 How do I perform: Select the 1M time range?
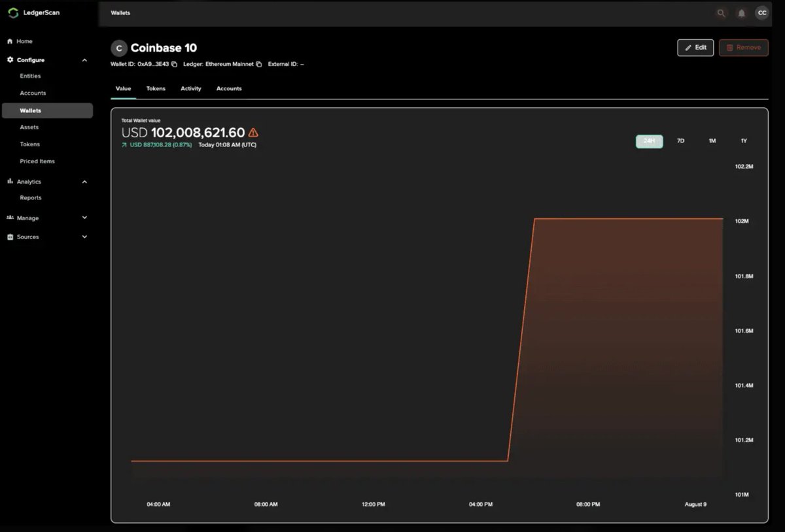click(x=712, y=141)
